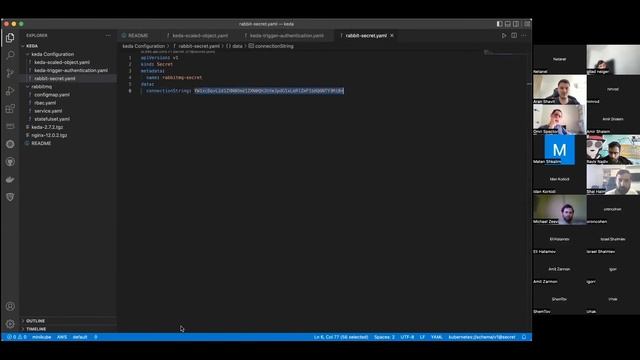The image size is (640, 360).
Task: Click connectionString breadcrumb segment
Action: coord(271,46)
